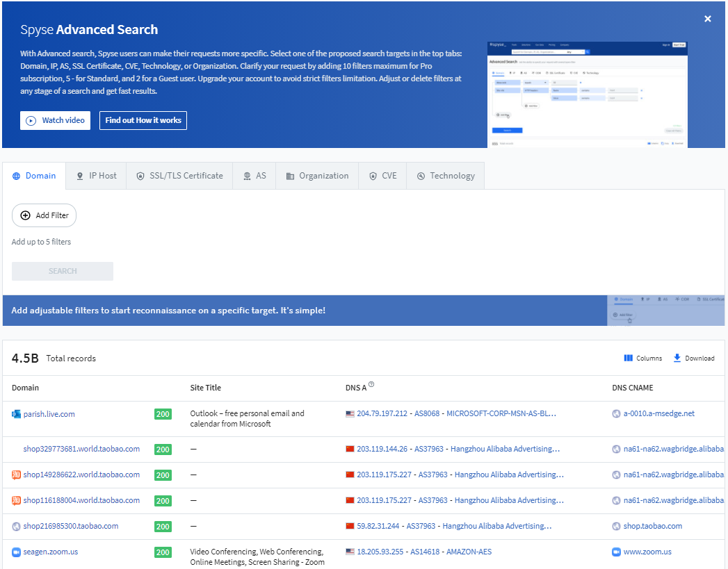
Task: Click the Taobao favicon beside shop149286622
Action: point(17,475)
